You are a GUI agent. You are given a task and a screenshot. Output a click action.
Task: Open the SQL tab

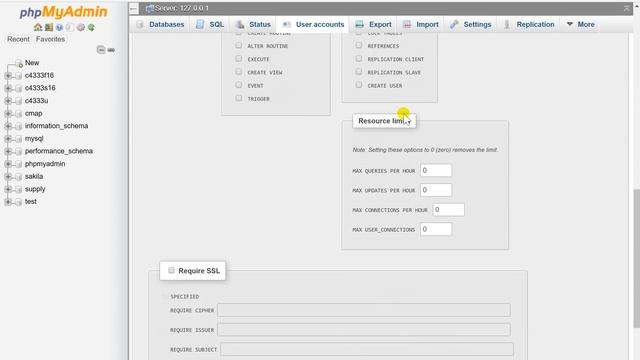point(210,24)
